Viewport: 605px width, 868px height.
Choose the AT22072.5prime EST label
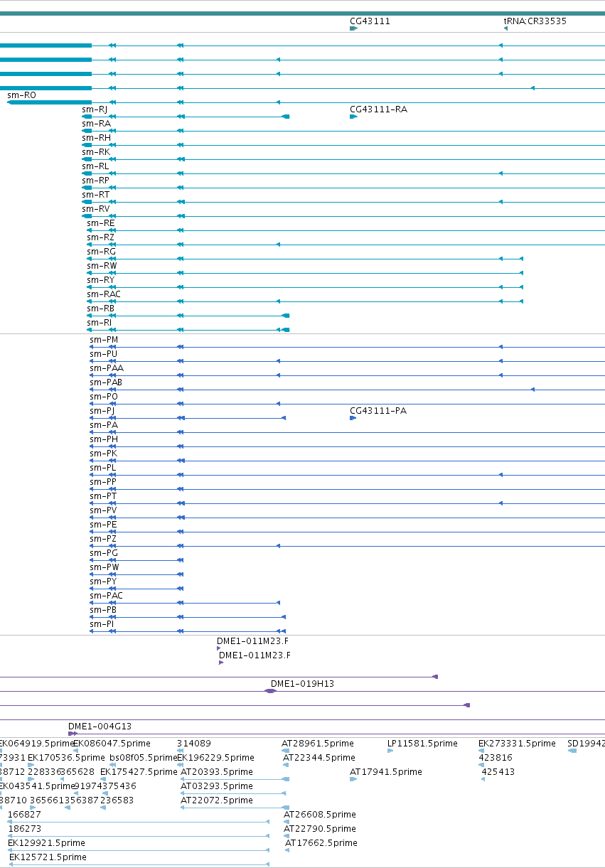[217, 800]
